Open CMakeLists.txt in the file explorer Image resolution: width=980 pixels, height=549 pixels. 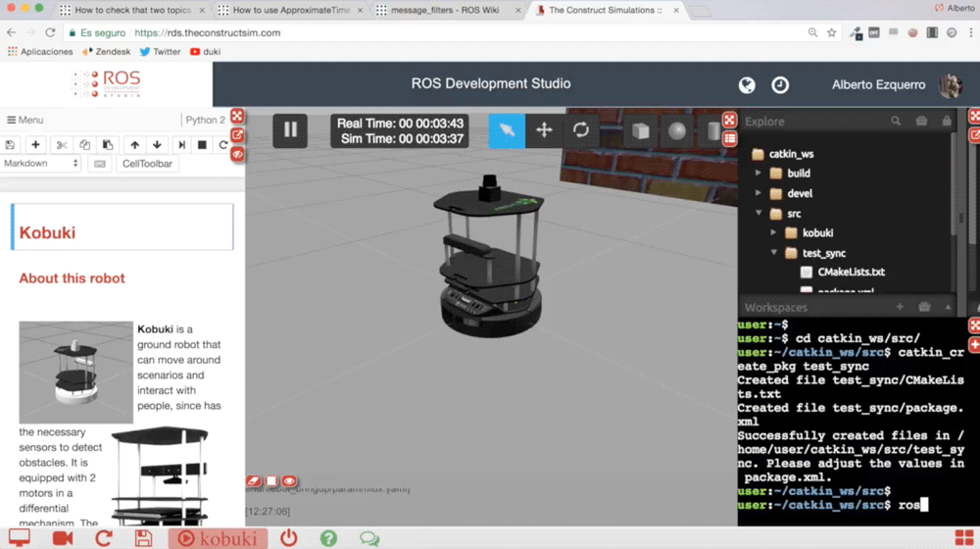(x=851, y=273)
